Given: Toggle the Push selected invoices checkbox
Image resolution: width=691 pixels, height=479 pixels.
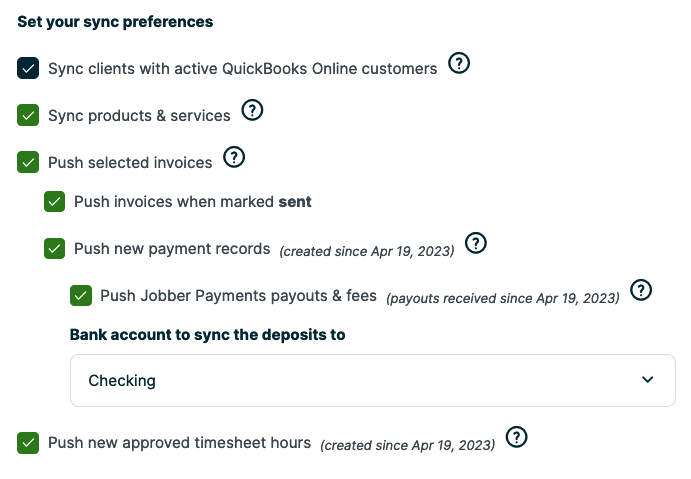Looking at the screenshot, I should pos(28,162).
